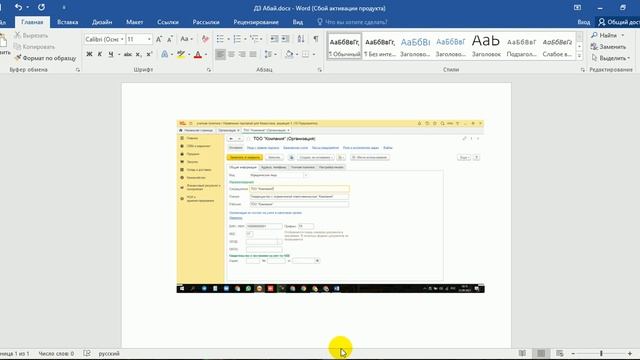Undo the last action in Quick Access toolbar
Screen dimensions: 640x360
click(18, 7)
